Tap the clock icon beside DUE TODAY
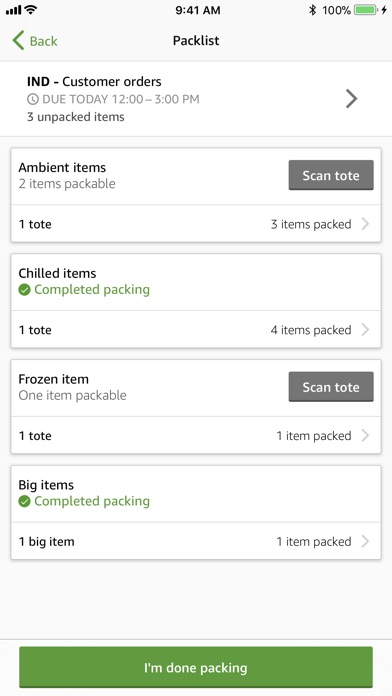This screenshot has height=696, width=392. [x=32, y=99]
